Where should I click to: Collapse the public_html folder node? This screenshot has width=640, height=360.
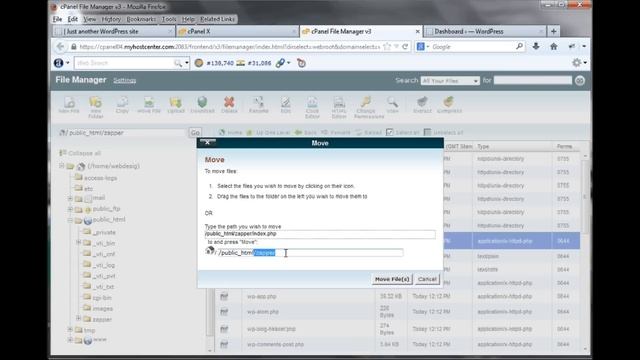click(70, 220)
